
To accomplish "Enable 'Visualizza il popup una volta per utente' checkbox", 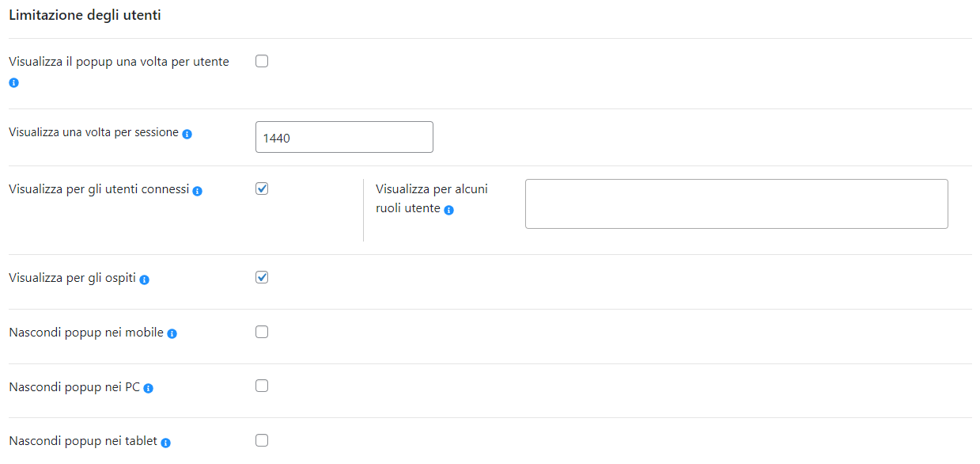I will pyautogui.click(x=262, y=61).
